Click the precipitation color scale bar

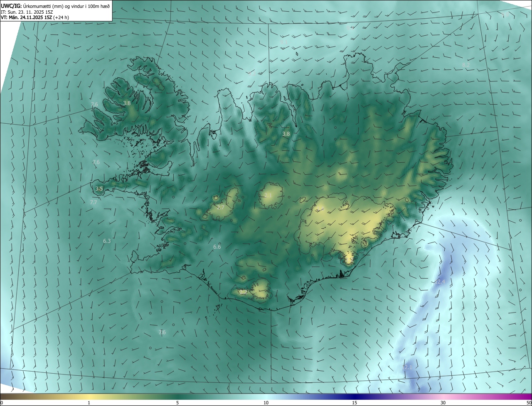[x=266, y=396]
